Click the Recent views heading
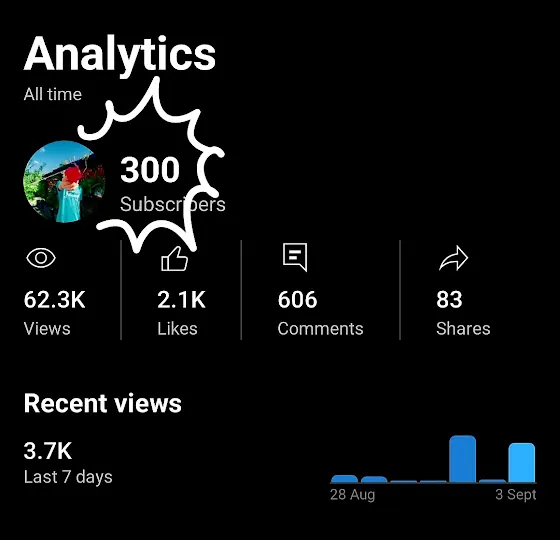The width and height of the screenshot is (560, 540). tap(103, 403)
